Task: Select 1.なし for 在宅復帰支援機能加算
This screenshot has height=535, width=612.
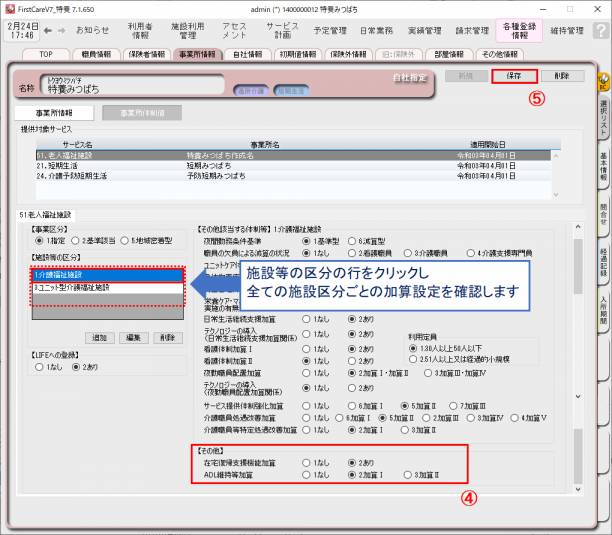Action: (x=306, y=464)
